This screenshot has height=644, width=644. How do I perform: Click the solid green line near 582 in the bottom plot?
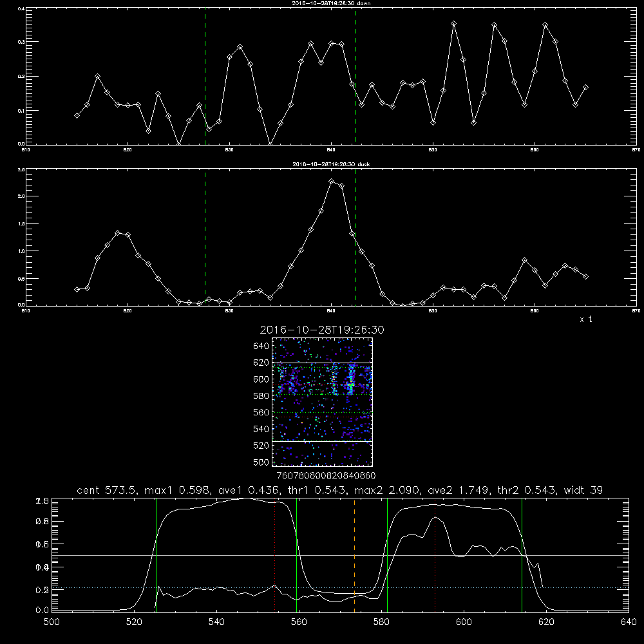pos(387,555)
